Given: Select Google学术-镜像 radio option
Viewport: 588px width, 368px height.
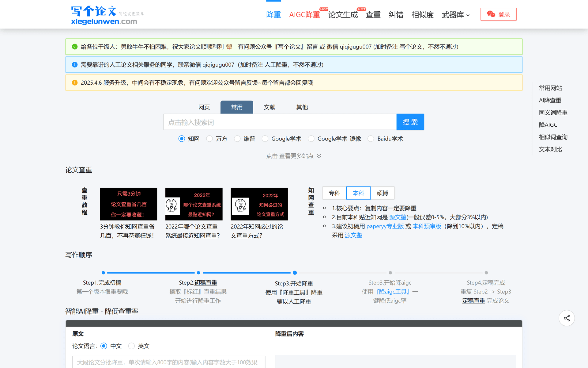Looking at the screenshot, I should tap(311, 139).
